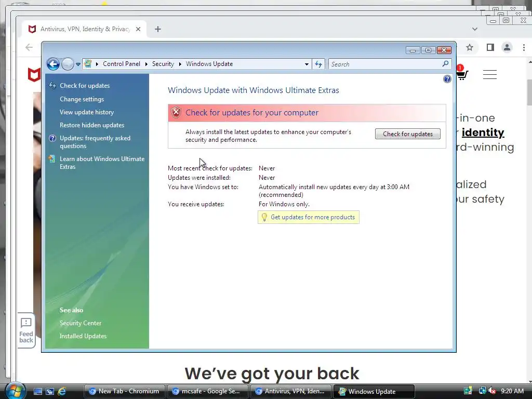Click the sidebar Check for updates icon
The height and width of the screenshot is (399, 532).
pyautogui.click(x=52, y=86)
